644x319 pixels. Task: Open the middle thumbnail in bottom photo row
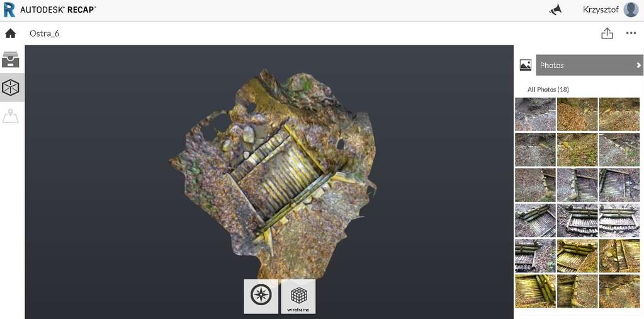(x=577, y=291)
